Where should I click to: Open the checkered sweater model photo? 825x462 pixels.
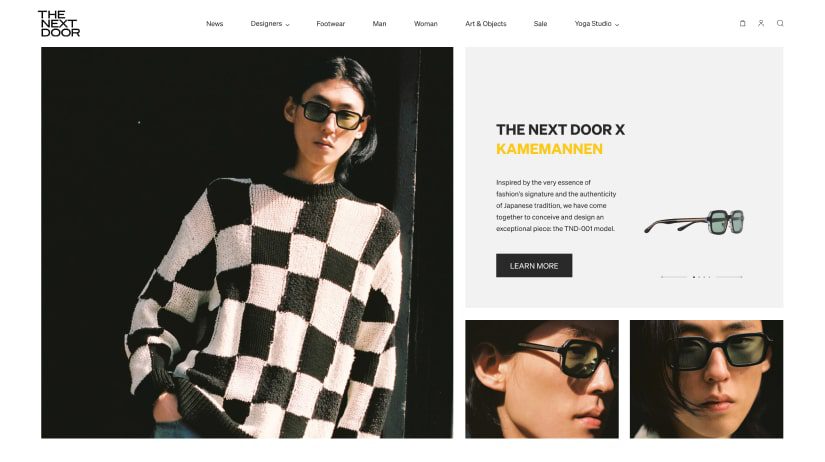point(247,243)
